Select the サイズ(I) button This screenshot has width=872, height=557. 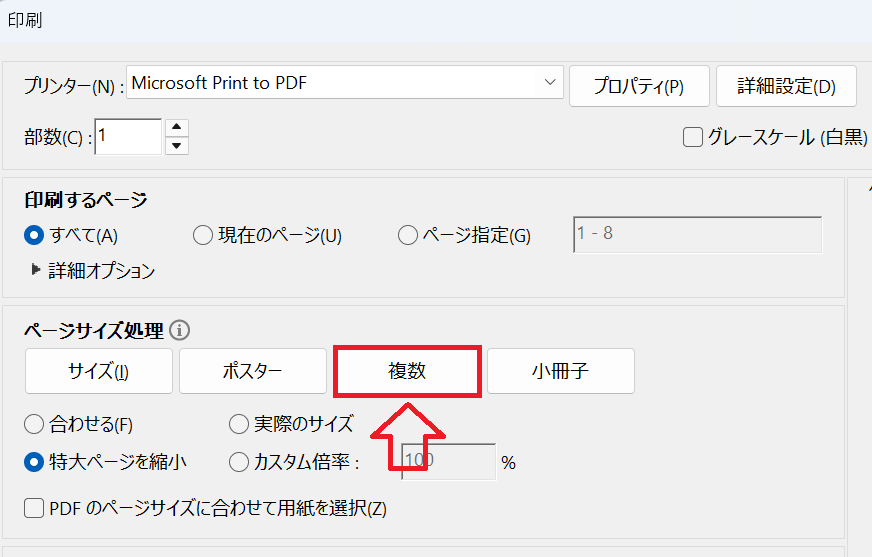98,371
